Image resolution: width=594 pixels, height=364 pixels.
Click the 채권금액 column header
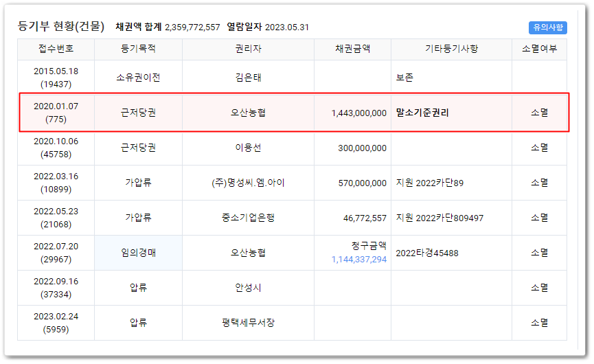tap(352, 49)
